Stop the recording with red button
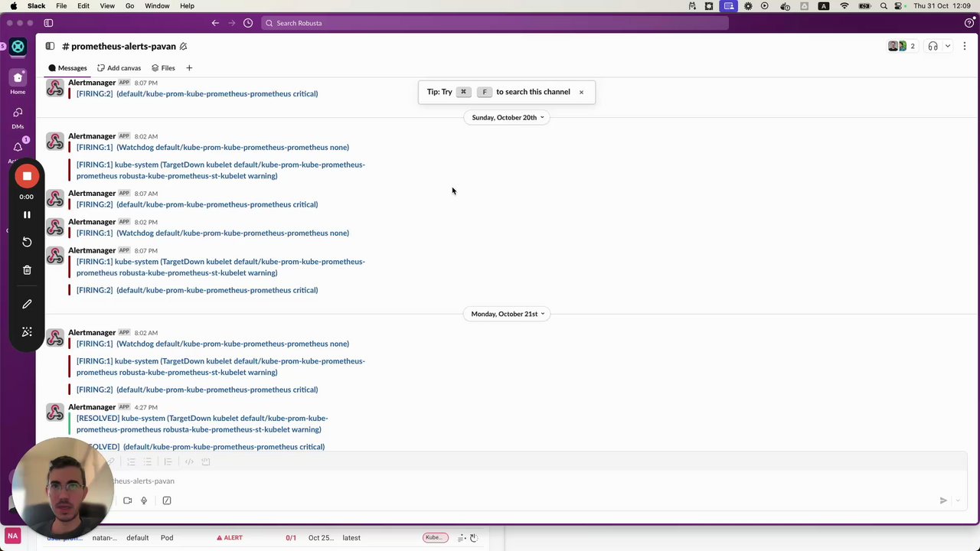This screenshot has height=551, width=980. 27,176
